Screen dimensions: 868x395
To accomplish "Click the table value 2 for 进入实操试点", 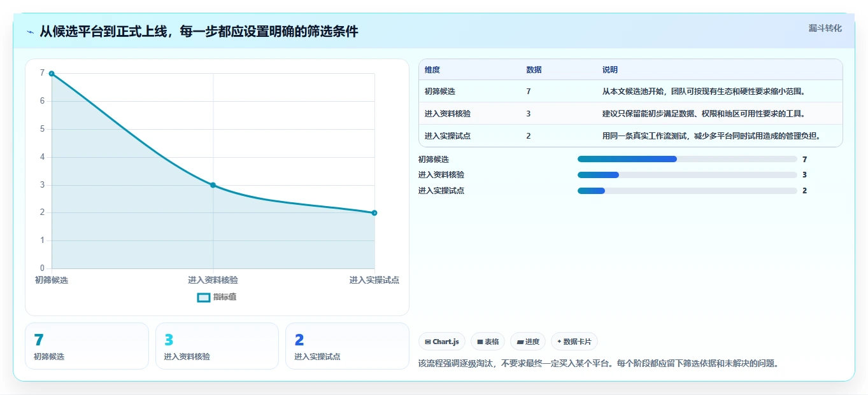I will 529,136.
